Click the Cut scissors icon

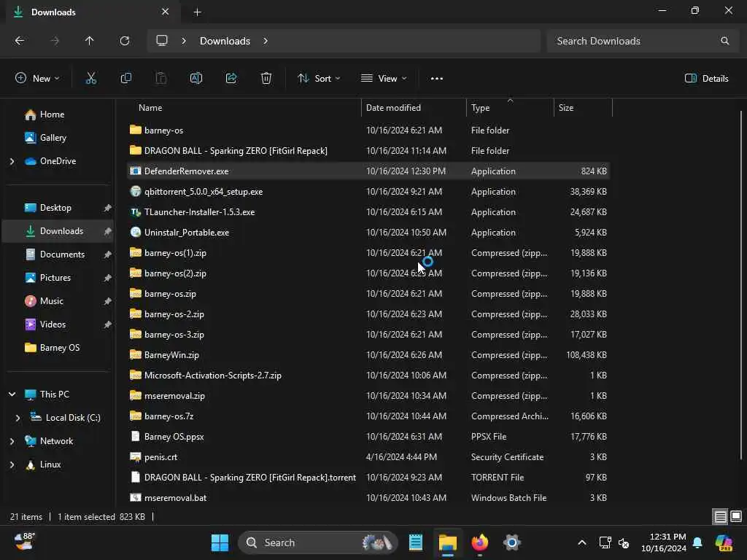click(x=90, y=79)
